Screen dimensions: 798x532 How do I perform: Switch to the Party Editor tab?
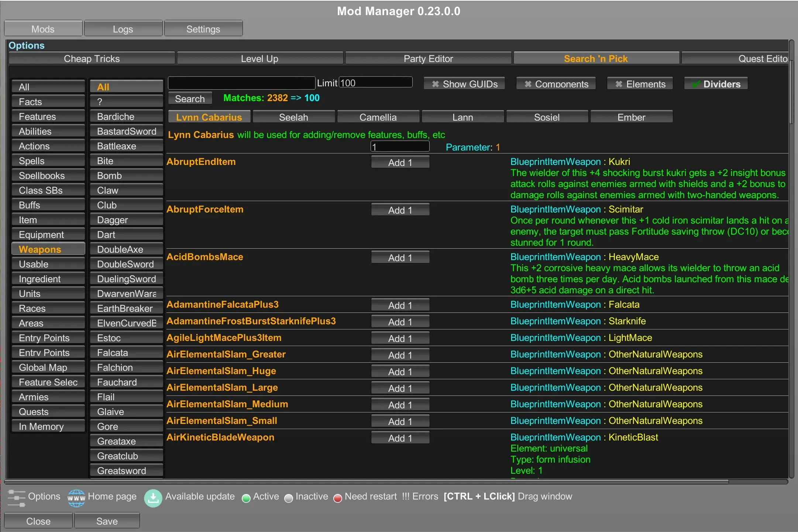[x=428, y=59]
